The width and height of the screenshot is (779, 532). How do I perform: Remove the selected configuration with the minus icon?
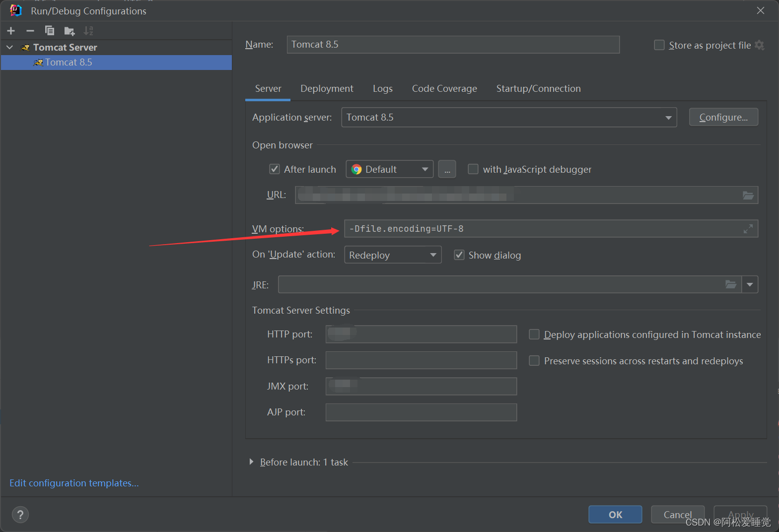coord(30,31)
